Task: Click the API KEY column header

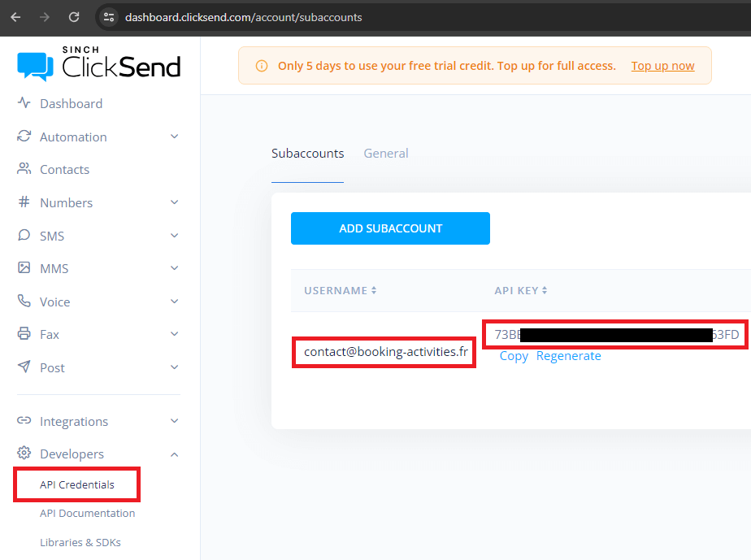Action: coord(516,291)
